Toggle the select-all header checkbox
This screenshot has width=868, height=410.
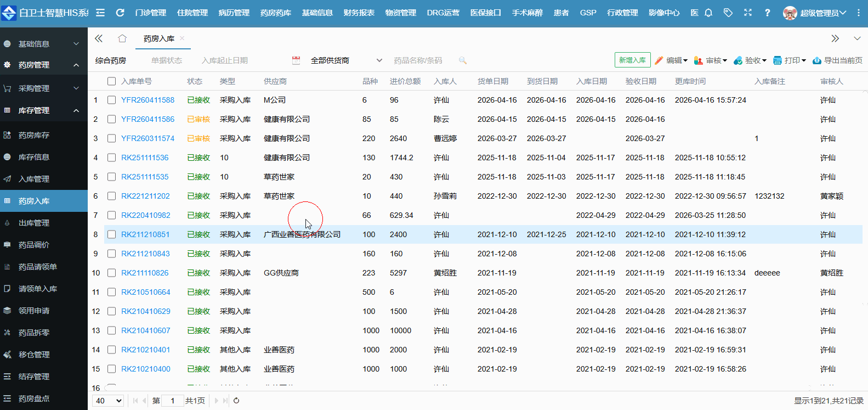pyautogui.click(x=111, y=81)
